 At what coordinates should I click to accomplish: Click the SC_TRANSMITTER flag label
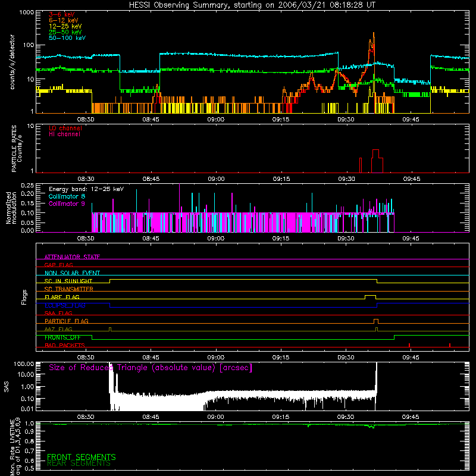pos(69,289)
